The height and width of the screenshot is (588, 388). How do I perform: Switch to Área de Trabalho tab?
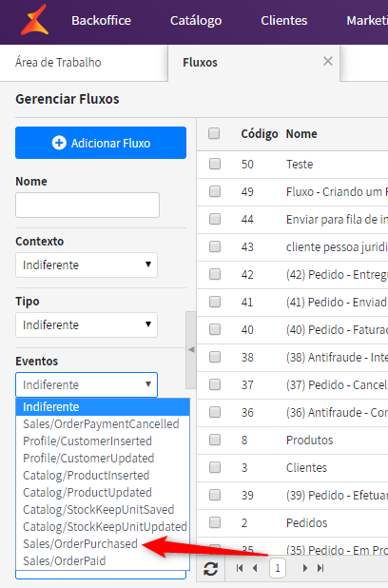pos(58,62)
